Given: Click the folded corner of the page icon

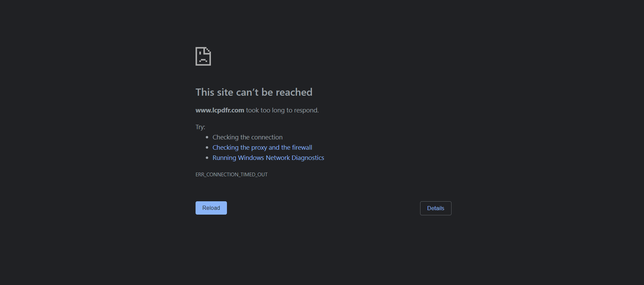Looking at the screenshot, I should coord(207,51).
